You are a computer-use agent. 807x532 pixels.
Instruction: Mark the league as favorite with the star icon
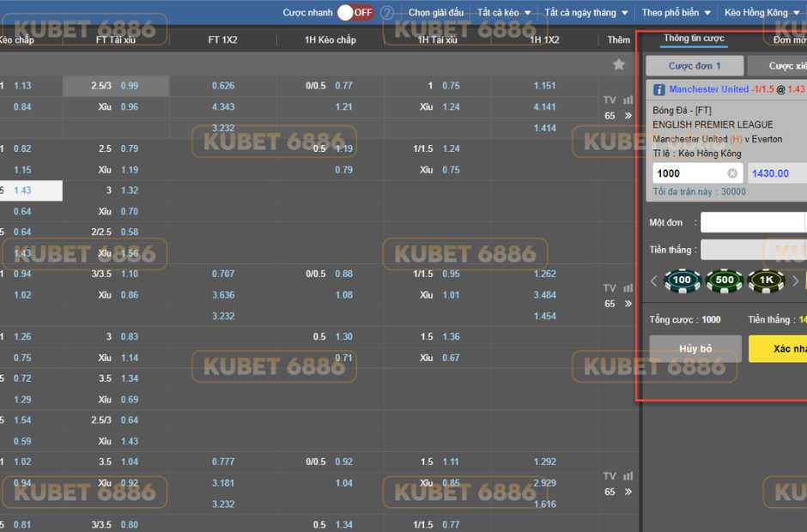[x=619, y=64]
